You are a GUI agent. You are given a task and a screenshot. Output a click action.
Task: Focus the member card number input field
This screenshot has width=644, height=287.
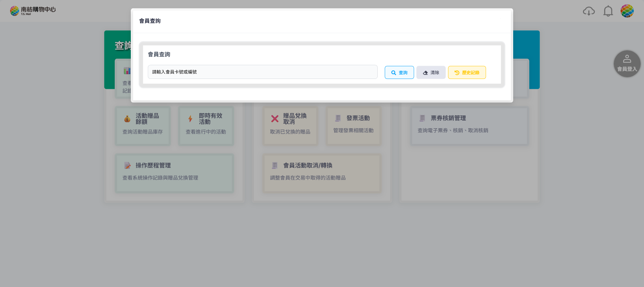(x=263, y=72)
